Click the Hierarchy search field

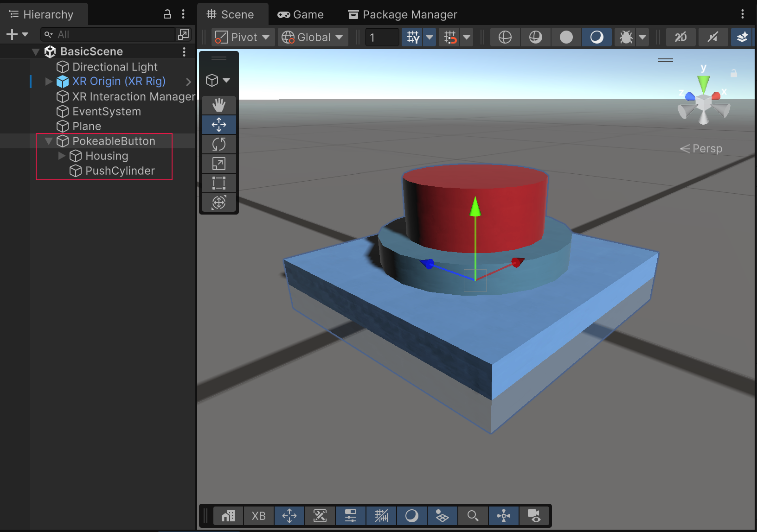108,34
